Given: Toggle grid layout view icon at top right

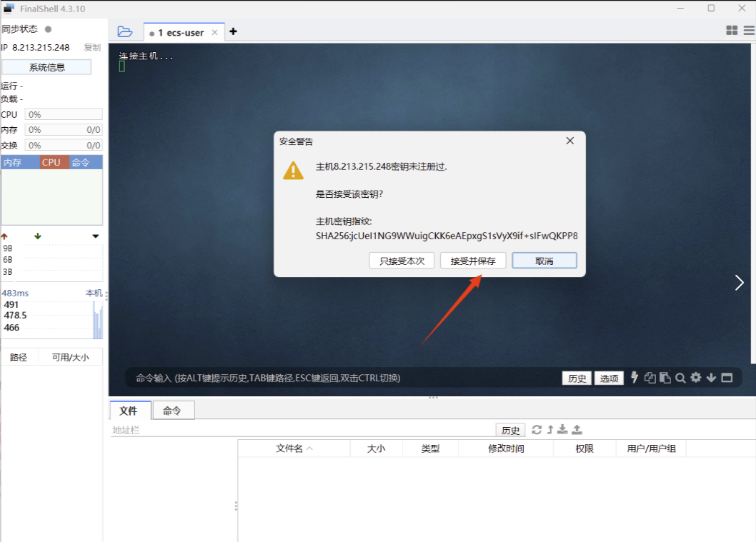Looking at the screenshot, I should [x=732, y=31].
